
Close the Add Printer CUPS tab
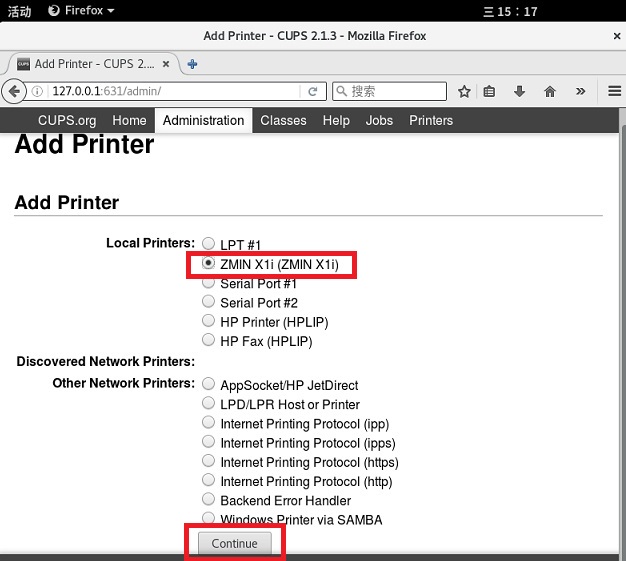tap(166, 64)
